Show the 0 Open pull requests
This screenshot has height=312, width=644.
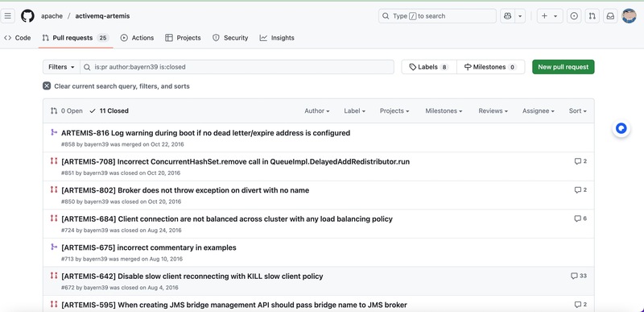(67, 111)
